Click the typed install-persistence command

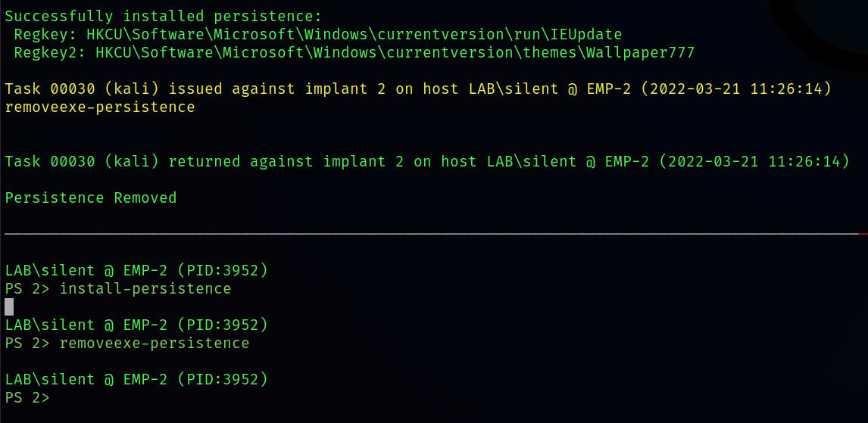tap(145, 288)
